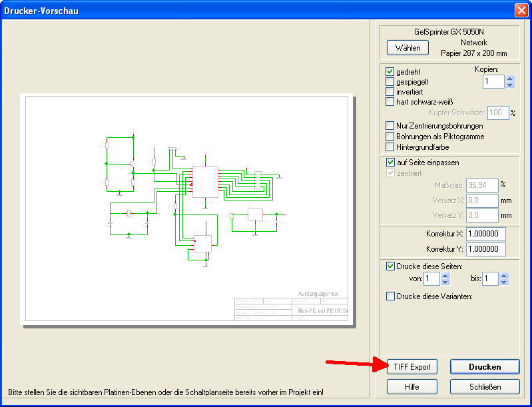The width and height of the screenshot is (532, 407).
Task: Uncheck the gedreht checkbox
Action: tap(390, 71)
